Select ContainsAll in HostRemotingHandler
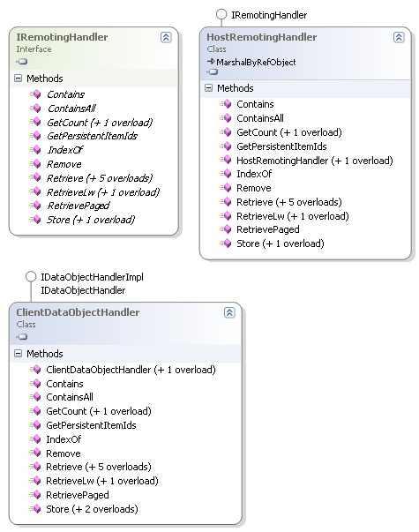Screen dimensions: 419x532 click(260, 118)
